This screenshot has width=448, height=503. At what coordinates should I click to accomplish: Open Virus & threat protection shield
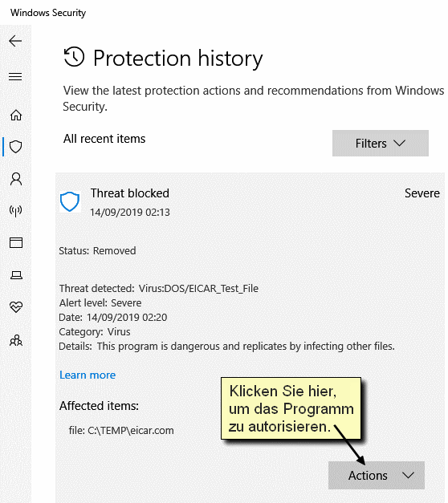(x=16, y=147)
